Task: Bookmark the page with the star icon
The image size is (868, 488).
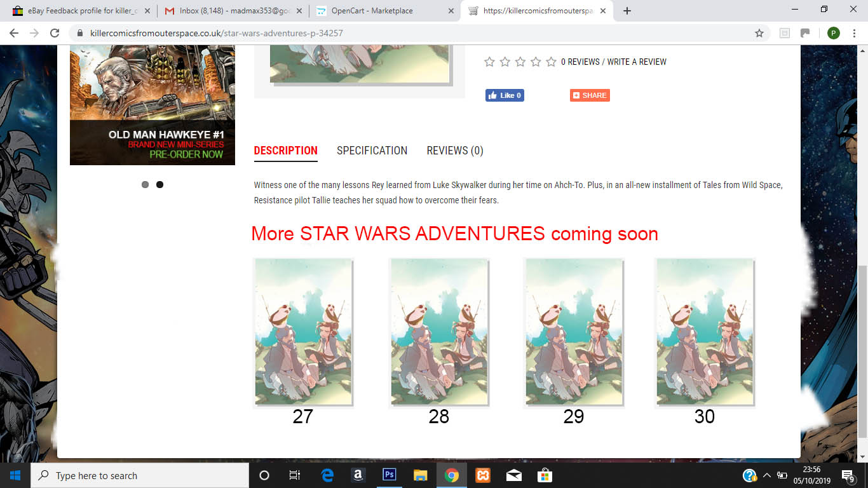Action: tap(759, 33)
